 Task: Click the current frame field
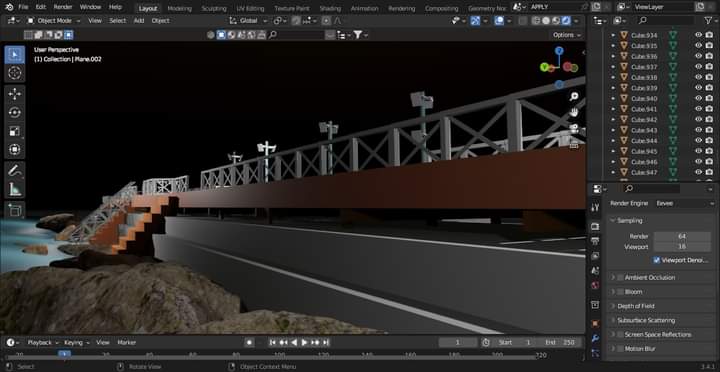pos(457,343)
